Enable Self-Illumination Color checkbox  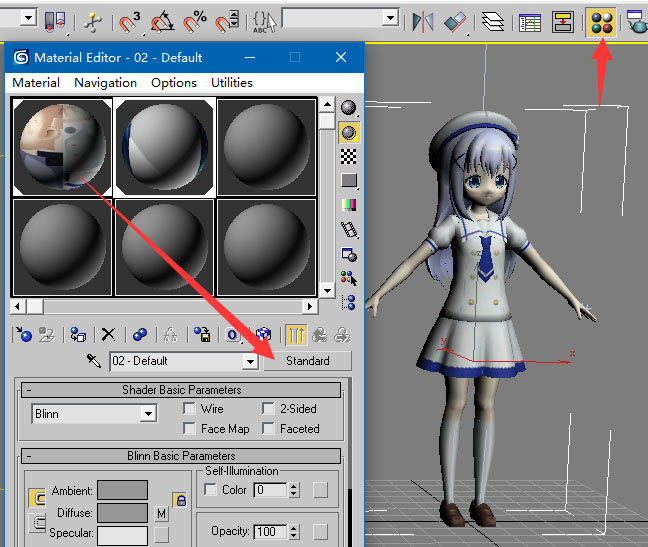[210, 490]
